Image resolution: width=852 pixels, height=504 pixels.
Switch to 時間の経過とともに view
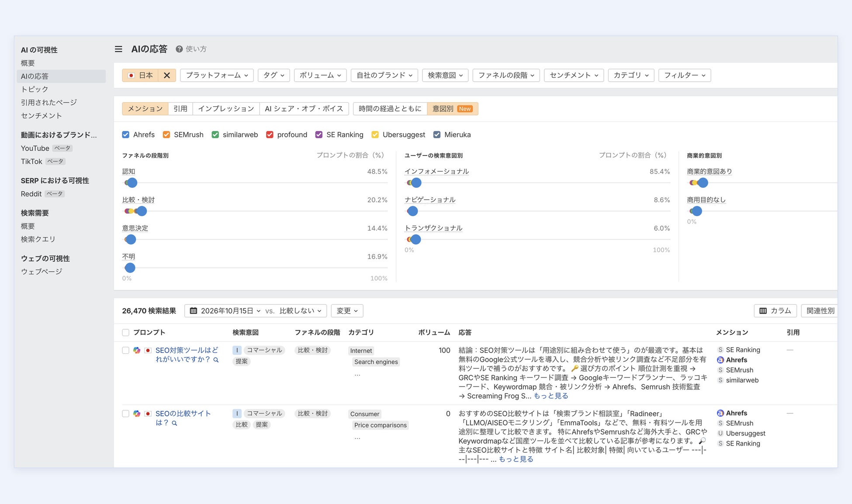click(390, 109)
